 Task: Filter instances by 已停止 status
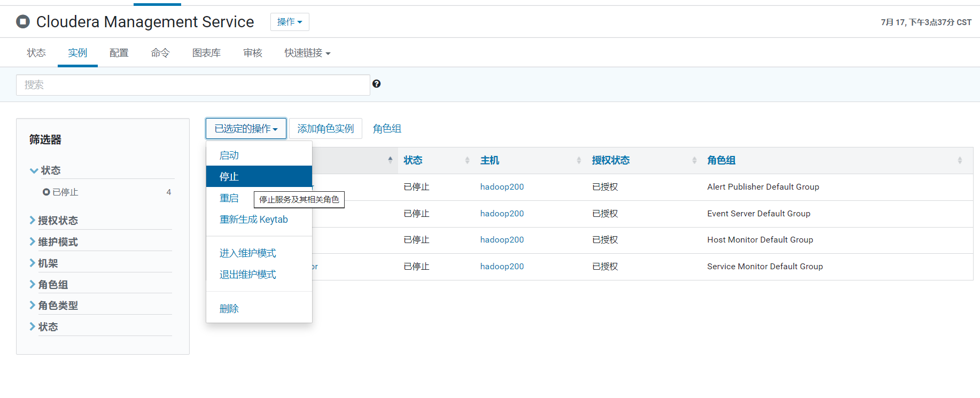tap(65, 192)
